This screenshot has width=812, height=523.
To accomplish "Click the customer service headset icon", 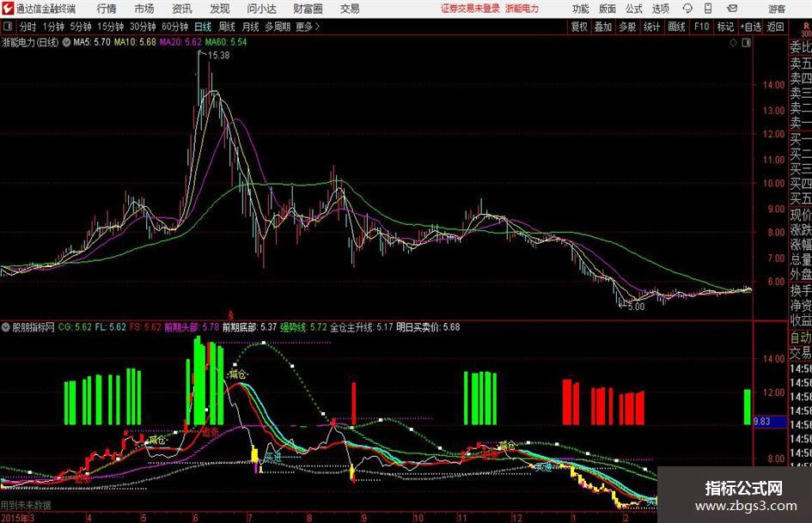I will [x=687, y=9].
